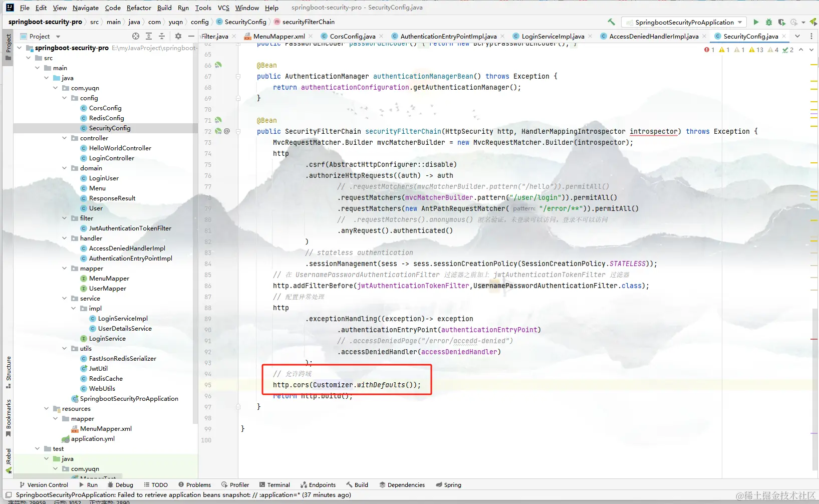Open the Dependencies tool window
Image resolution: width=819 pixels, height=504 pixels.
(x=402, y=485)
